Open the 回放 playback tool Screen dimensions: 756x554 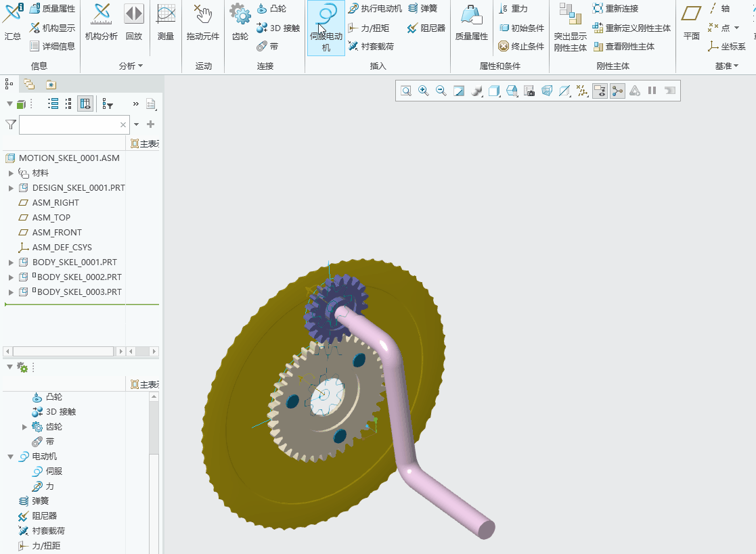[x=133, y=22]
